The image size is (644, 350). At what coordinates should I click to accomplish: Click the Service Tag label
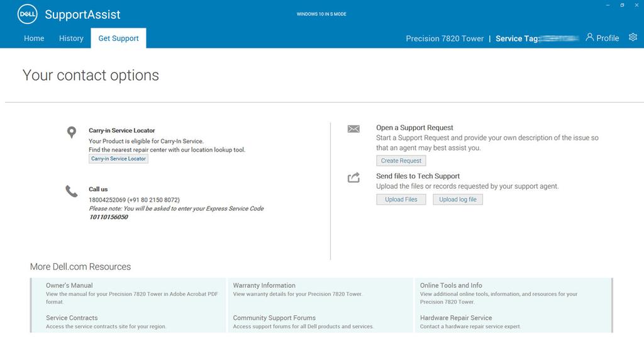coord(517,38)
